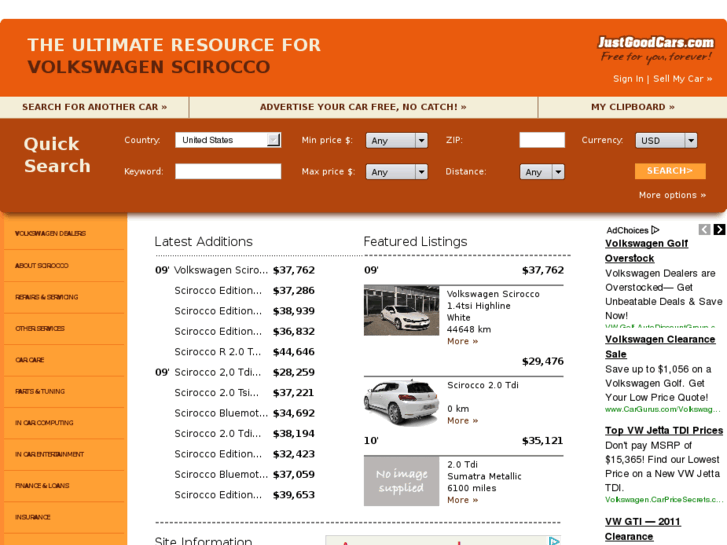This screenshot has width=727, height=545.
Task: Click Volkswagen.CarPriceSecrets ad URL
Action: coord(663,500)
